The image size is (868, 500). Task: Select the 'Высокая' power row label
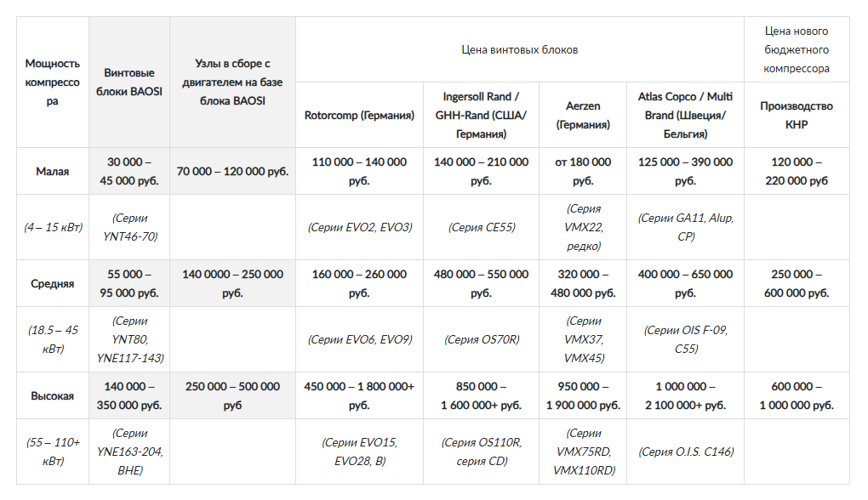(x=53, y=396)
